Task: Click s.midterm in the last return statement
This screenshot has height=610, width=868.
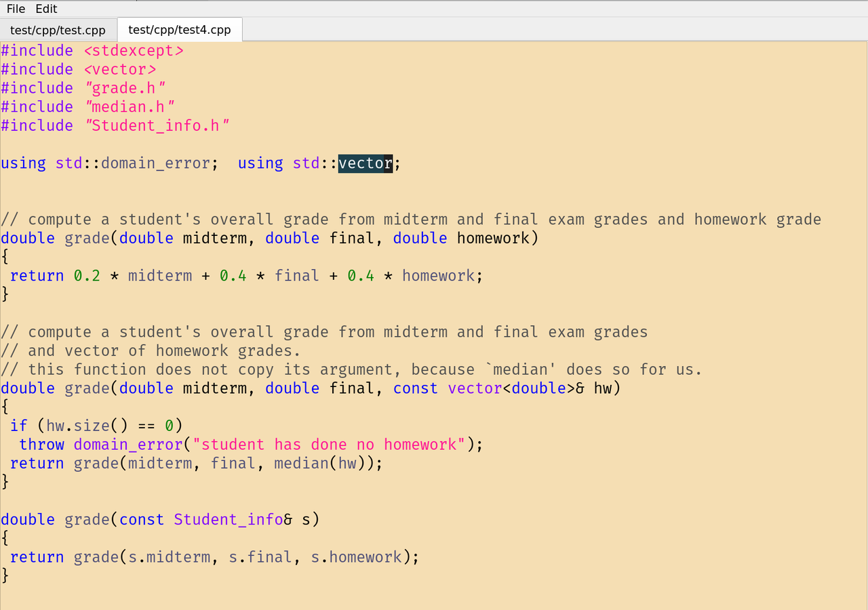Action: click(169, 557)
